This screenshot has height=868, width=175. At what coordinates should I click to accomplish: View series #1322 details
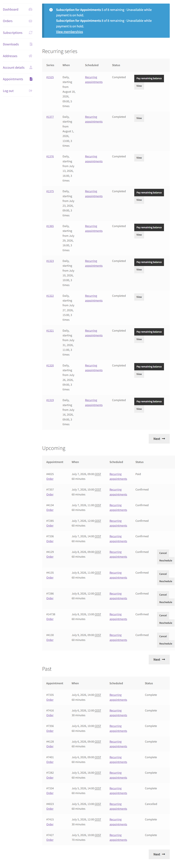click(139, 297)
